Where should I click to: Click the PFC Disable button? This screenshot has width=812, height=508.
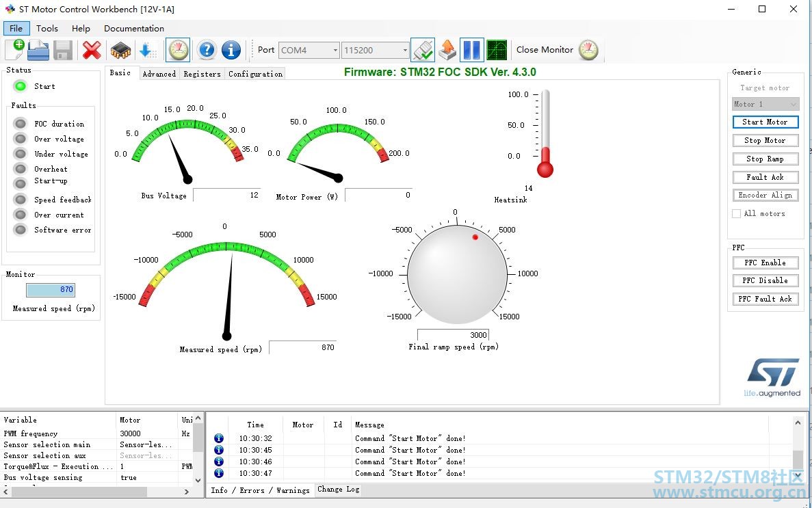(x=765, y=280)
